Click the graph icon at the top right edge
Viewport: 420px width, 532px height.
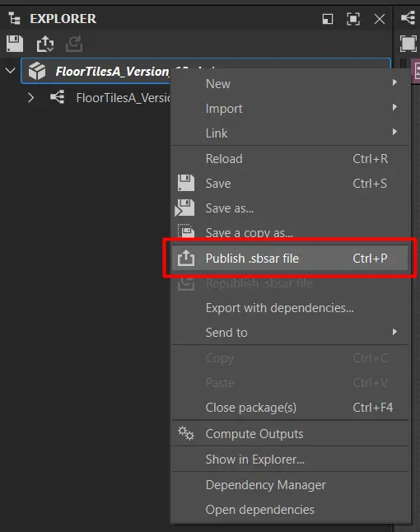(408, 17)
